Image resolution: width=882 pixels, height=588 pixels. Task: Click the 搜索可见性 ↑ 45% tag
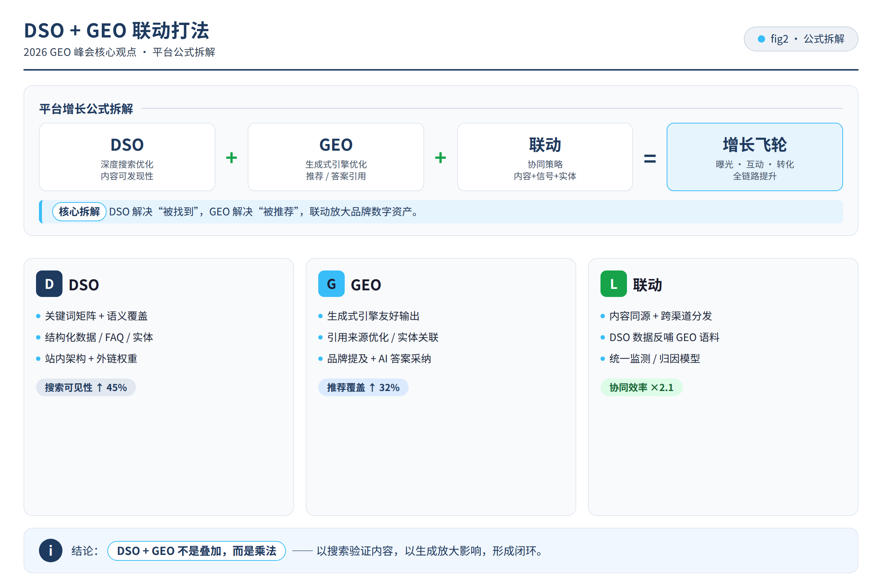pyautogui.click(x=86, y=387)
